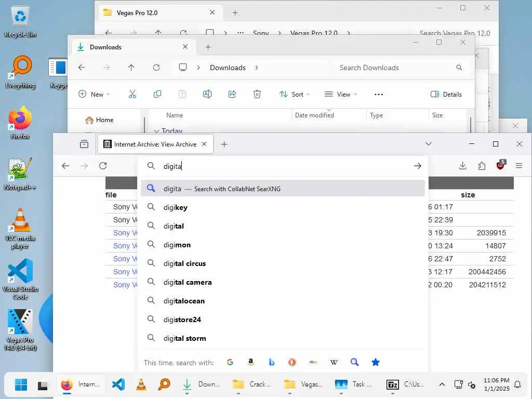Open Firefox Downloads panel icon

(462, 166)
